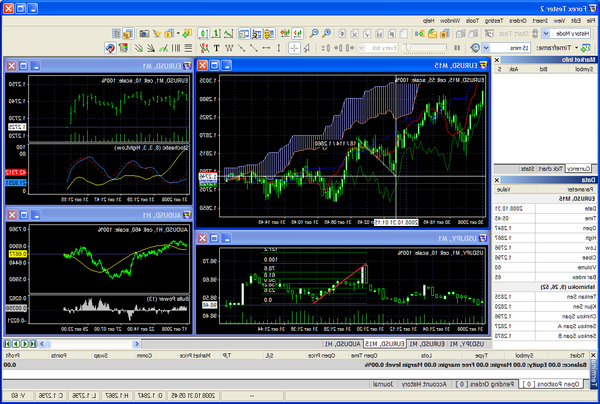Click the chart tabs scrollbar left arrow

point(42,344)
